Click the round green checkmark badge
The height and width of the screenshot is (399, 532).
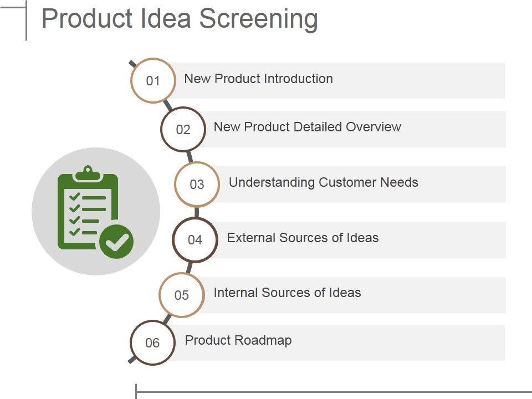tap(116, 242)
